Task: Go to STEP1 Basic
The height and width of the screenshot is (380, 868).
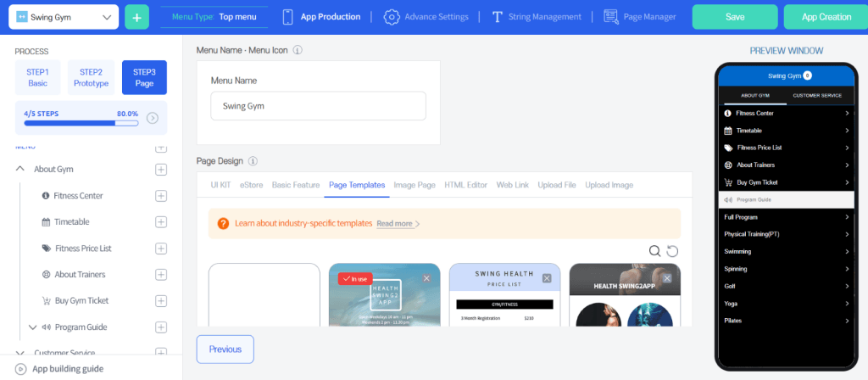Action: [x=37, y=77]
